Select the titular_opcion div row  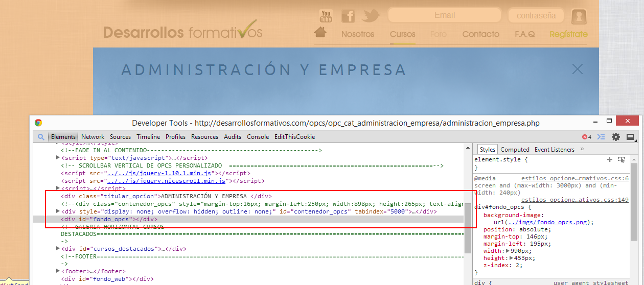pyautogui.click(x=248, y=196)
